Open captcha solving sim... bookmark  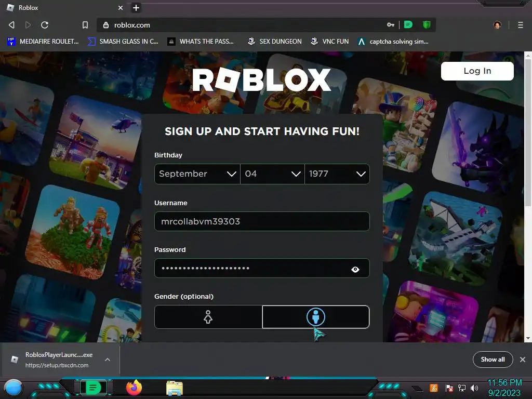(393, 42)
